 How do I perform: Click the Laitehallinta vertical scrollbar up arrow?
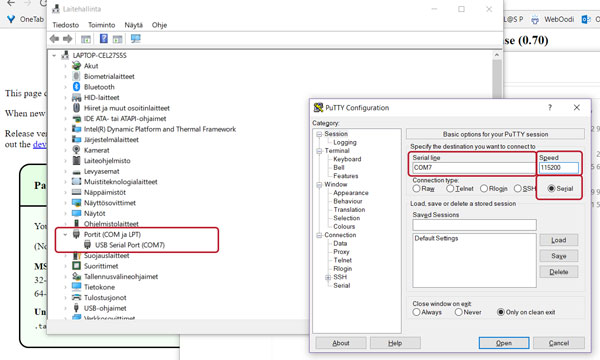click(497, 55)
